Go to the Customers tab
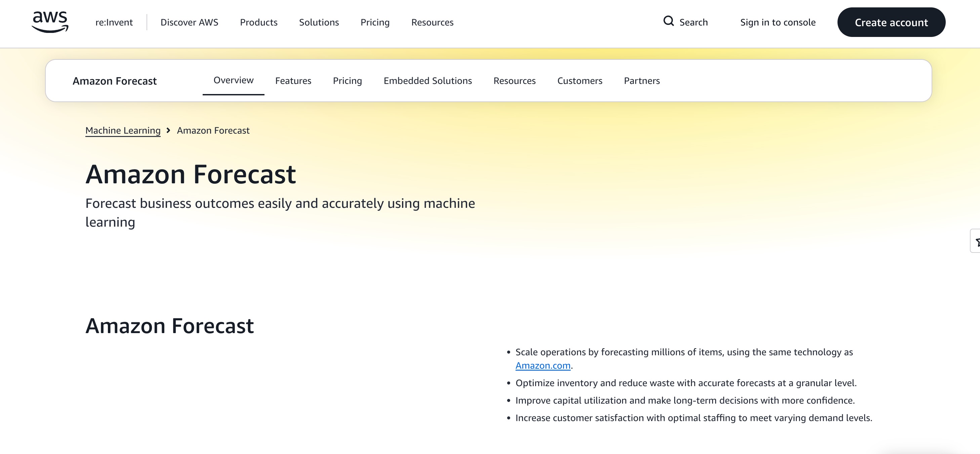Image resolution: width=980 pixels, height=454 pixels. tap(579, 81)
